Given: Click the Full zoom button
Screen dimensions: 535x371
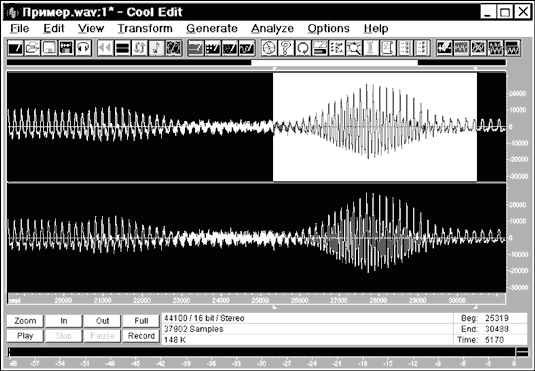Looking at the screenshot, I should 141,321.
